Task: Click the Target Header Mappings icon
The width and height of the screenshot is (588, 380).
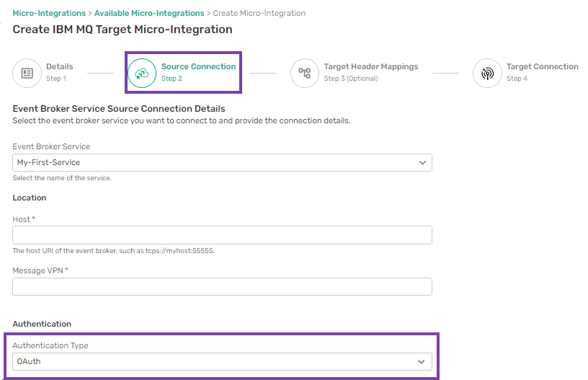Action: coord(305,73)
